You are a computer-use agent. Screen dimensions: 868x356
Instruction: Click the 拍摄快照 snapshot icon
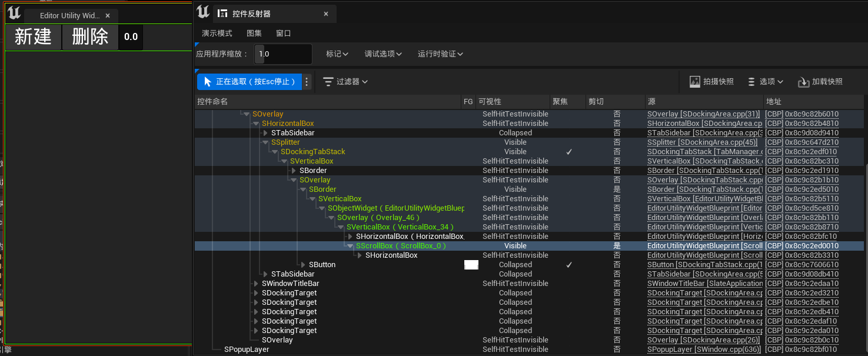coord(695,82)
